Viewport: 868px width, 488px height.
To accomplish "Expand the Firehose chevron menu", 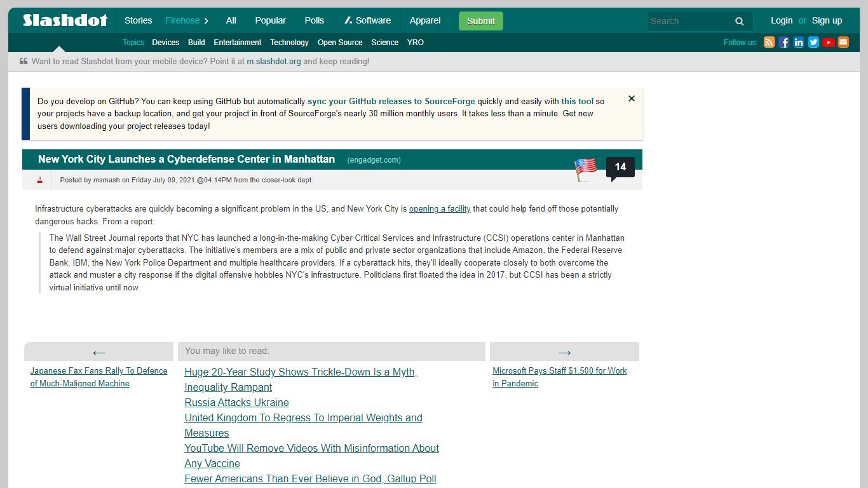I will [206, 20].
